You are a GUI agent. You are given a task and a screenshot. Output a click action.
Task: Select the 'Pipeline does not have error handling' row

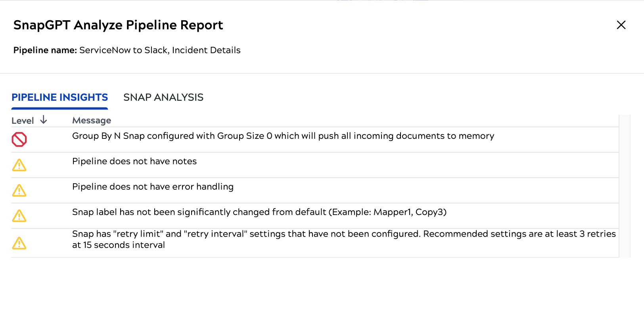click(x=153, y=187)
